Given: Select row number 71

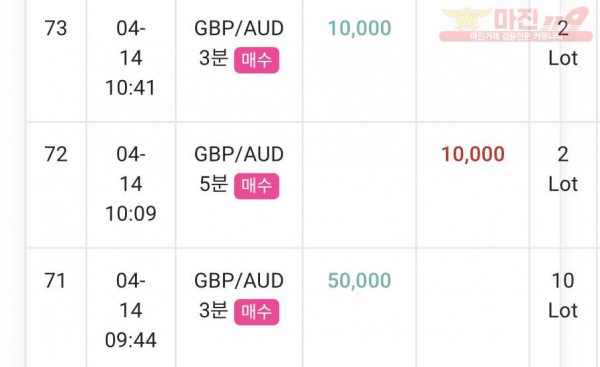Looking at the screenshot, I should point(55,281).
